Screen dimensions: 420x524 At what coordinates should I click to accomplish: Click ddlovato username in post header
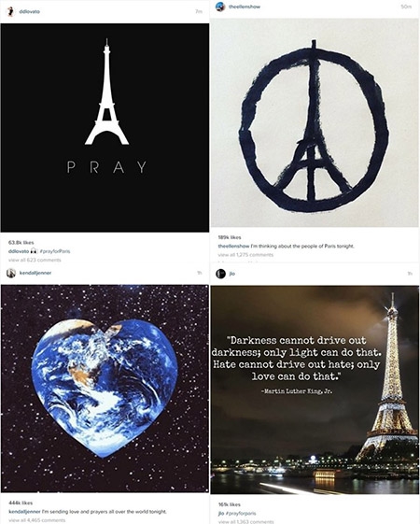click(x=30, y=12)
